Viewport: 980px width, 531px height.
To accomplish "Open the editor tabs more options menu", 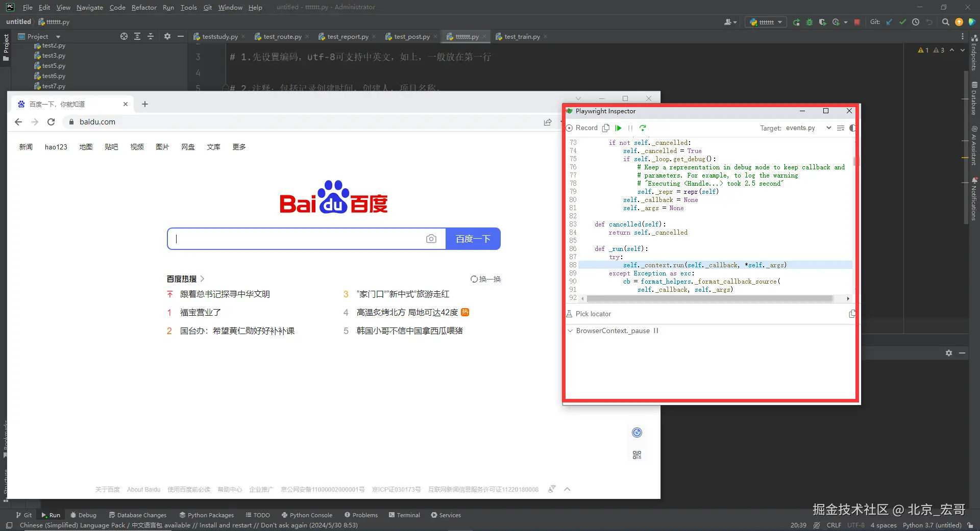I will click(963, 37).
